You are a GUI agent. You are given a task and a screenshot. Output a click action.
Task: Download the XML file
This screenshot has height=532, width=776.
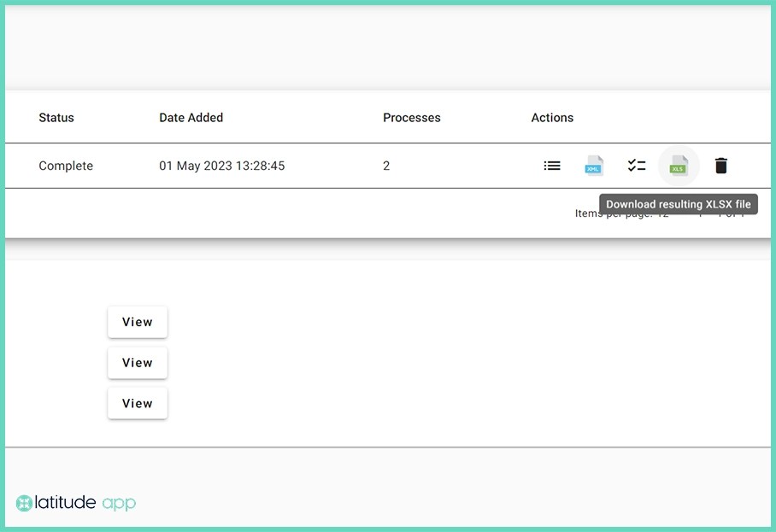coord(594,166)
